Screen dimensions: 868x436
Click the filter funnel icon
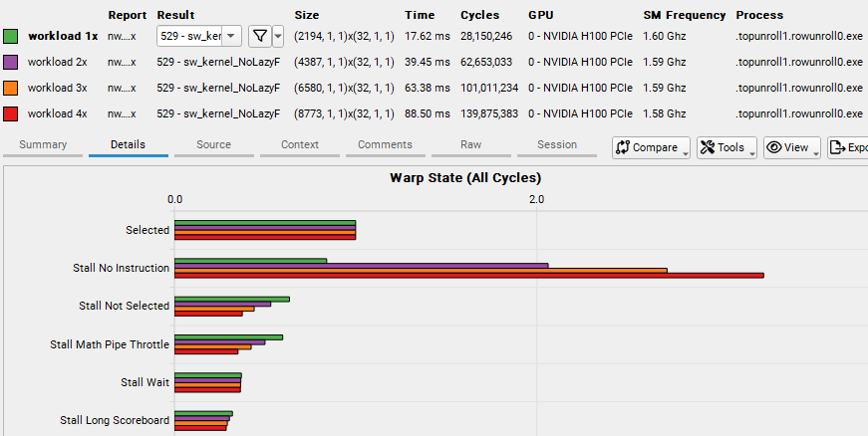pos(259,36)
